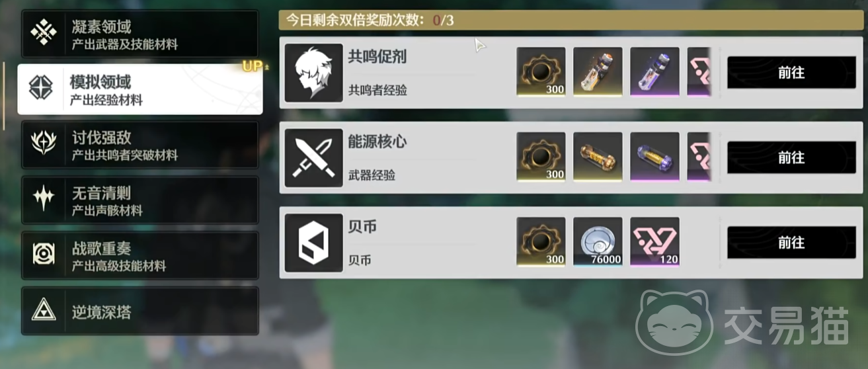Click 前往 button in 贝币 row
This screenshot has height=369, width=868.
[791, 243]
